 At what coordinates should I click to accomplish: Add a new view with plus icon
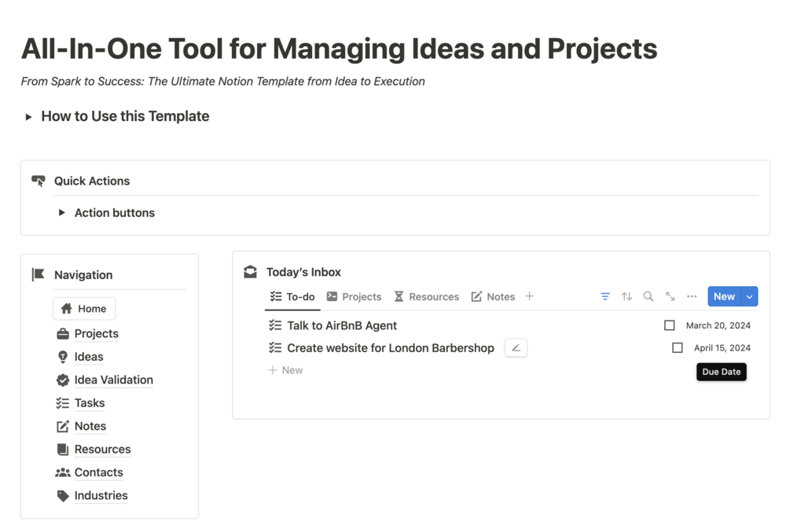click(x=530, y=296)
